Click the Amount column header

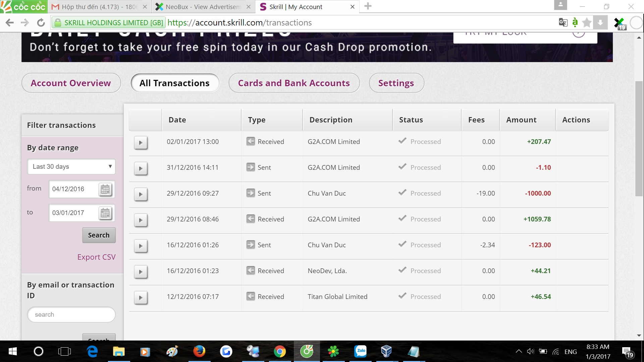527,120
